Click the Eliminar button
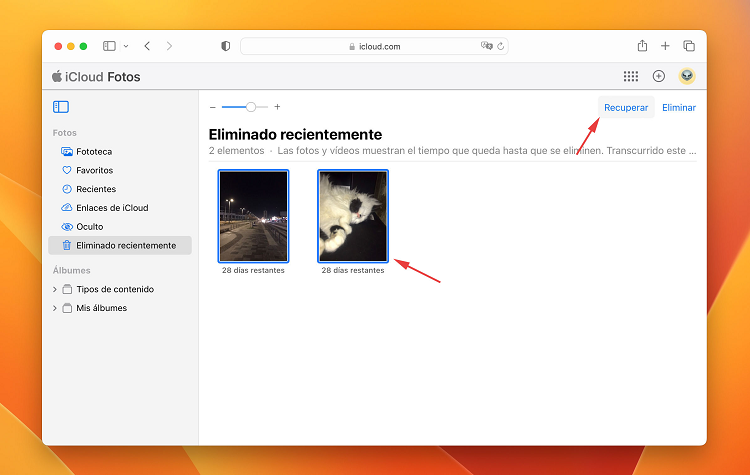 pyautogui.click(x=679, y=108)
